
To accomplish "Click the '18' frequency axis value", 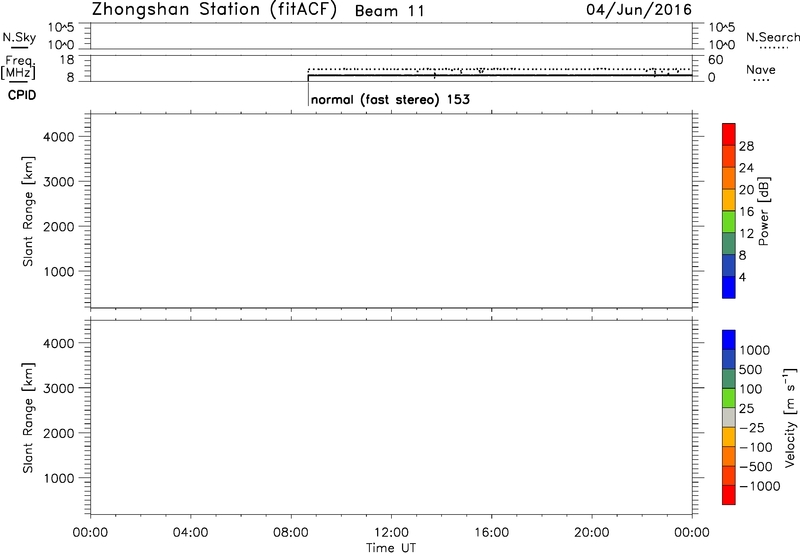I will click(x=67, y=60).
